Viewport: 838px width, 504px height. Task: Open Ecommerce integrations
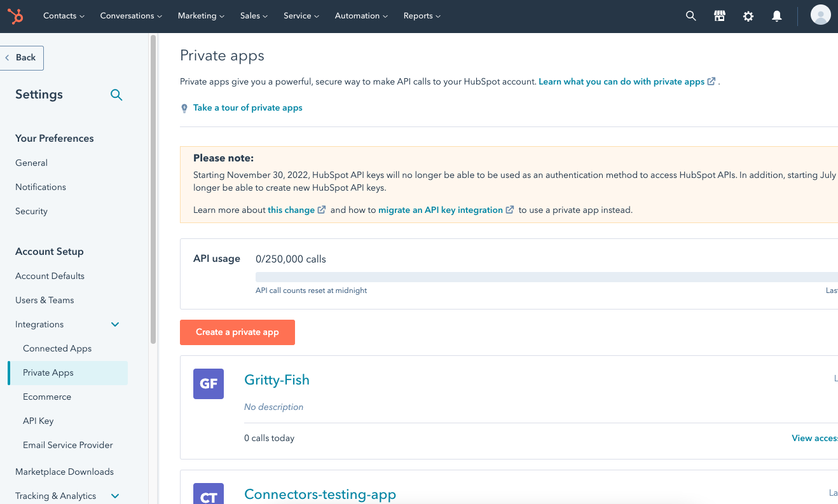click(47, 397)
